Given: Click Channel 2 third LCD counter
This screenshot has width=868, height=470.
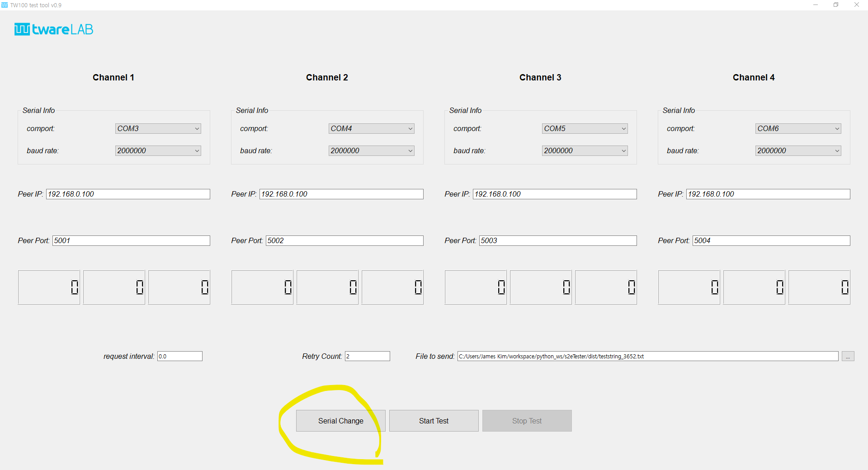Looking at the screenshot, I should (x=392, y=287).
